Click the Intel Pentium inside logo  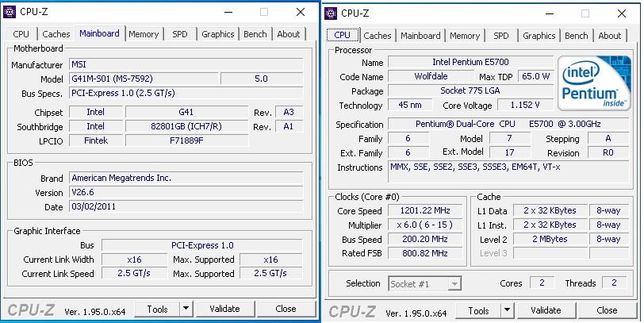pyautogui.click(x=594, y=83)
